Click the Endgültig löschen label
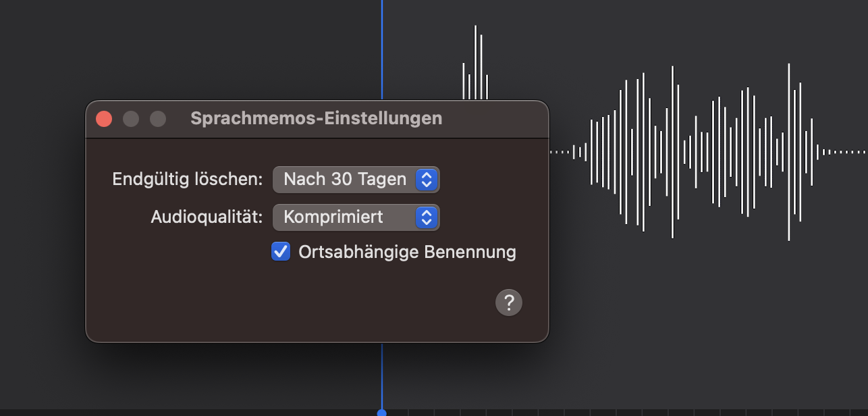 coord(187,180)
